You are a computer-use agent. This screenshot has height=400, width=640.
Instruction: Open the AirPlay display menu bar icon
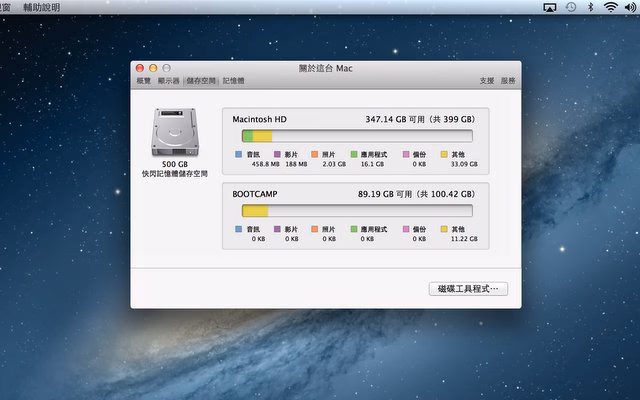point(550,7)
